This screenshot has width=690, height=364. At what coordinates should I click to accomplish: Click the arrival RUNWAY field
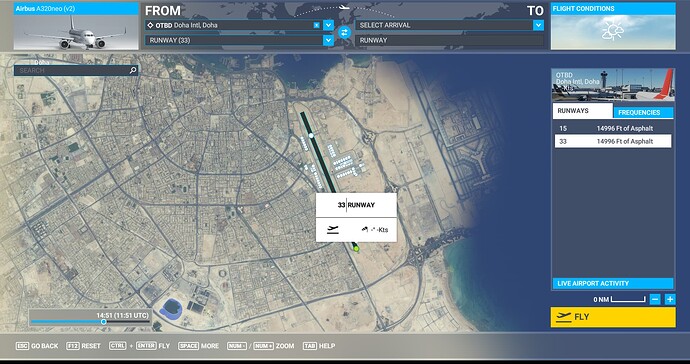pos(449,40)
